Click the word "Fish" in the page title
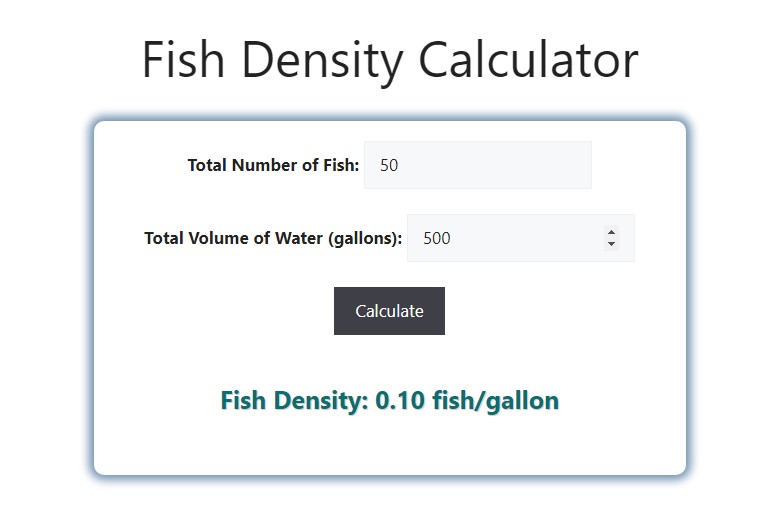The height and width of the screenshot is (516, 765). coord(183,60)
